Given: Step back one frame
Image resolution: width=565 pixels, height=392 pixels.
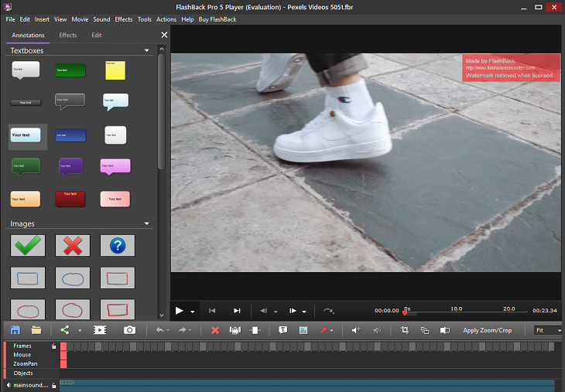Looking at the screenshot, I should click(x=263, y=311).
